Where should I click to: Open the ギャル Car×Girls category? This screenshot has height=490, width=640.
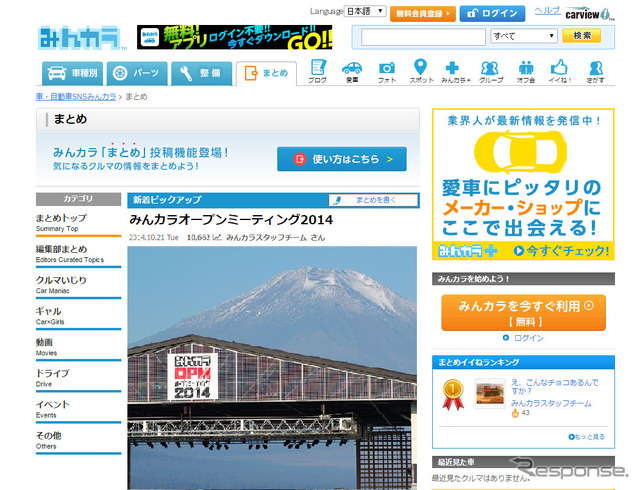pyautogui.click(x=78, y=316)
